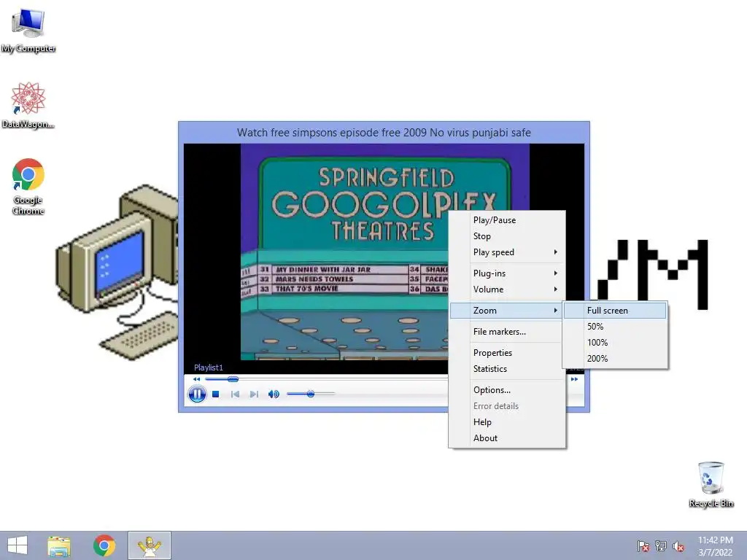Select the Recycle Bin desktop icon
The height and width of the screenshot is (560, 747).
tap(711, 484)
